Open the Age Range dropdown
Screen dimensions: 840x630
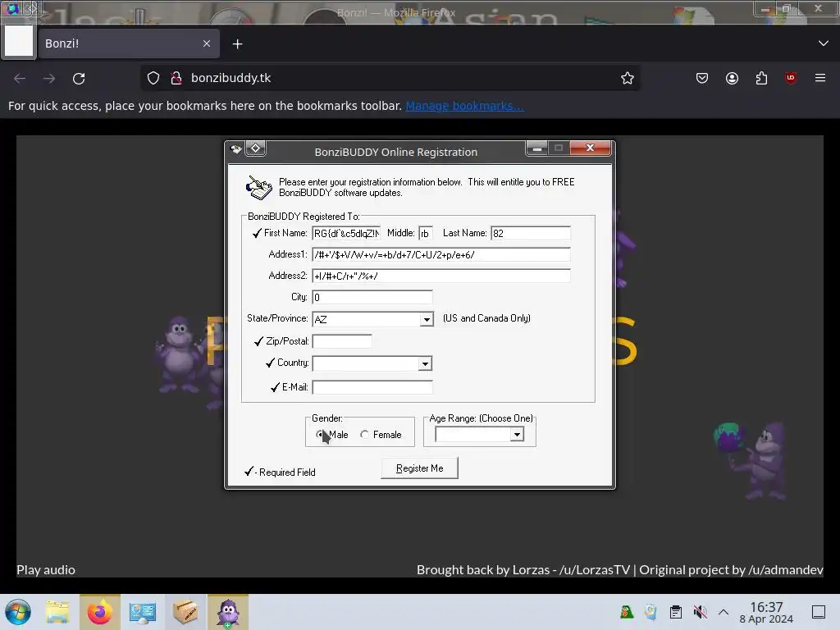point(517,435)
